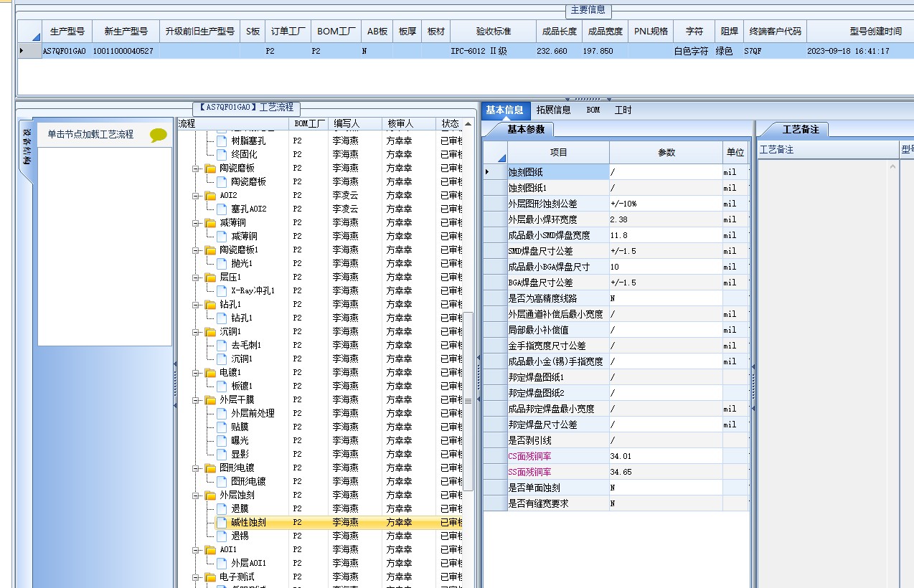Click the folder icon of the AOI2 node
Image resolution: width=914 pixels, height=588 pixels.
pos(210,195)
